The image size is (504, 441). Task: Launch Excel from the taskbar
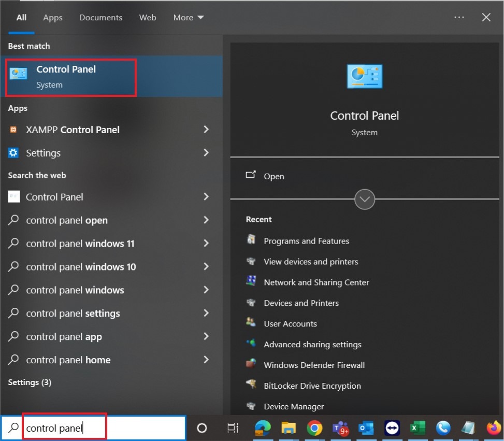pyautogui.click(x=417, y=428)
